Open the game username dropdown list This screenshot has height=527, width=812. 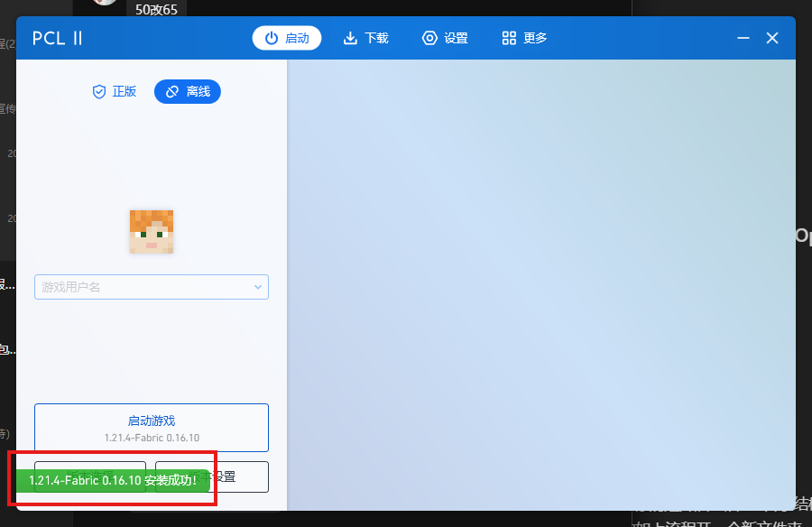(260, 286)
